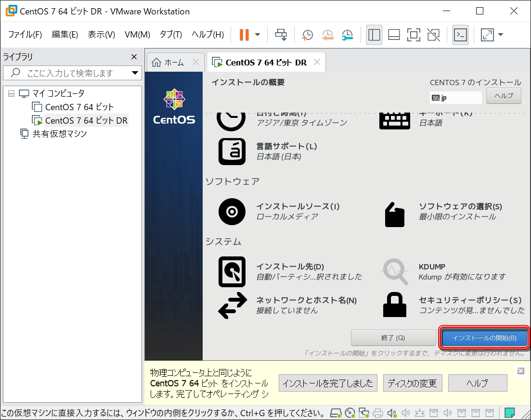Click the CD/DVD drive status icon
Viewport: 531px width, 420px height.
350,413
